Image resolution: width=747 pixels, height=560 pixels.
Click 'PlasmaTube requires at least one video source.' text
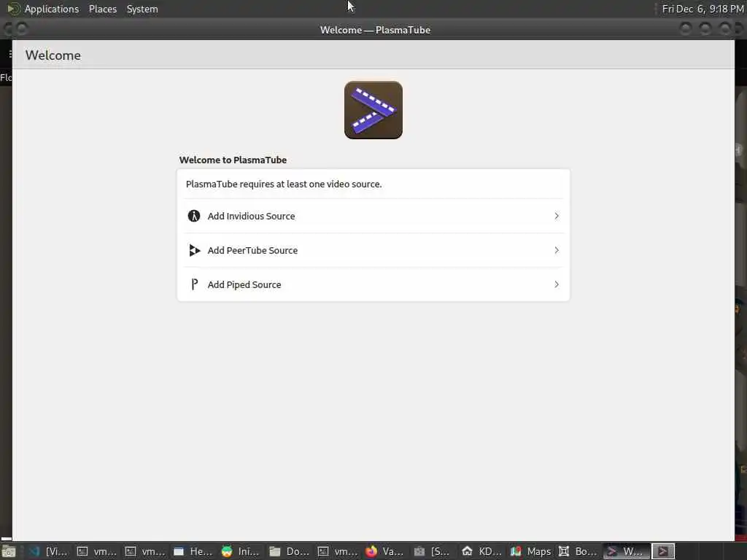click(x=284, y=184)
